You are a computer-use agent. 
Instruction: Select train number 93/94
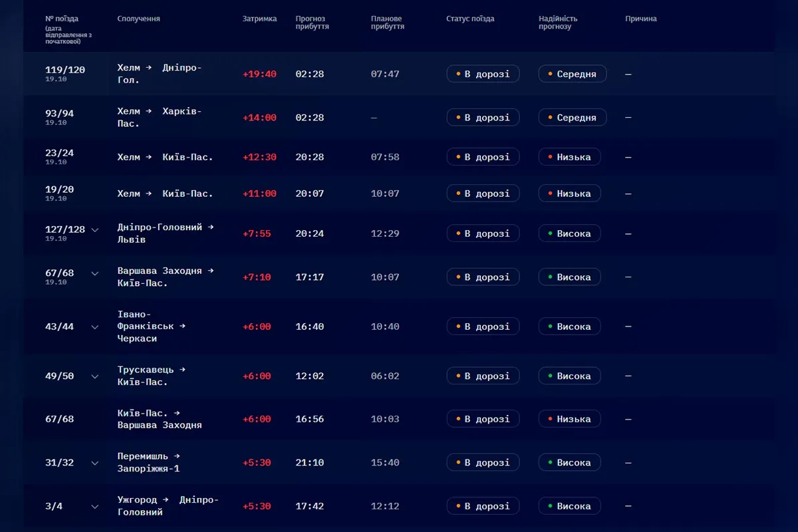[60, 114]
